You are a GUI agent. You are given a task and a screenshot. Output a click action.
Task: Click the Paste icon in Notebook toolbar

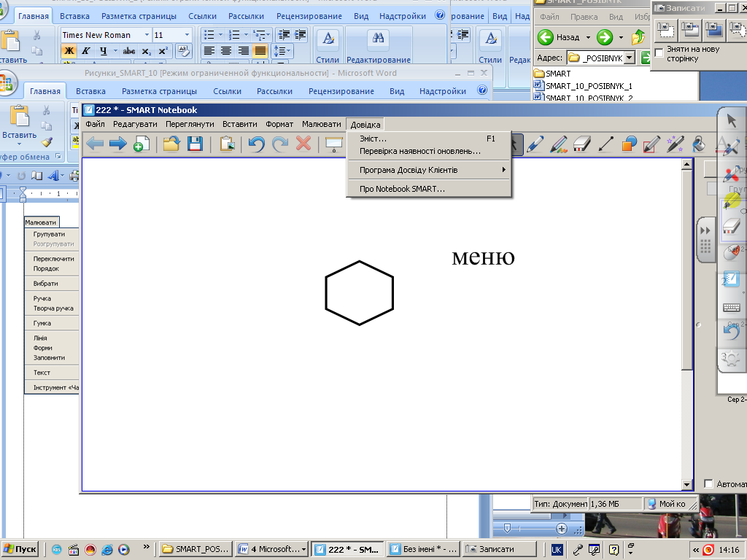[x=228, y=144]
